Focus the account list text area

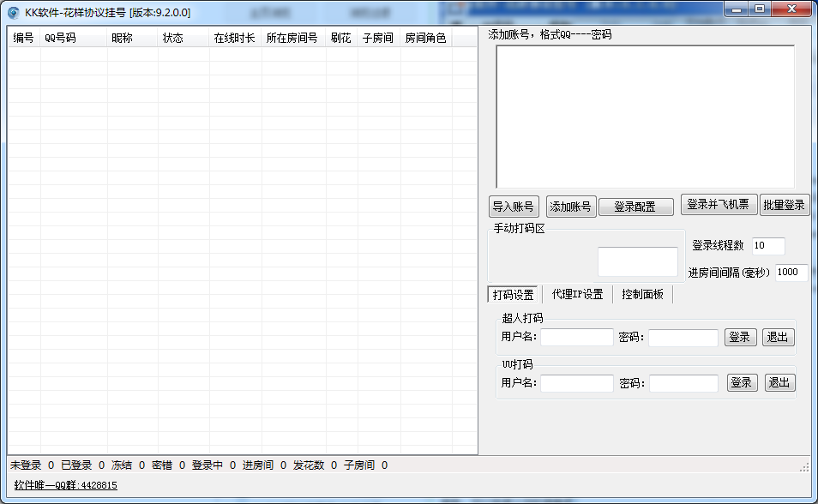pos(645,117)
